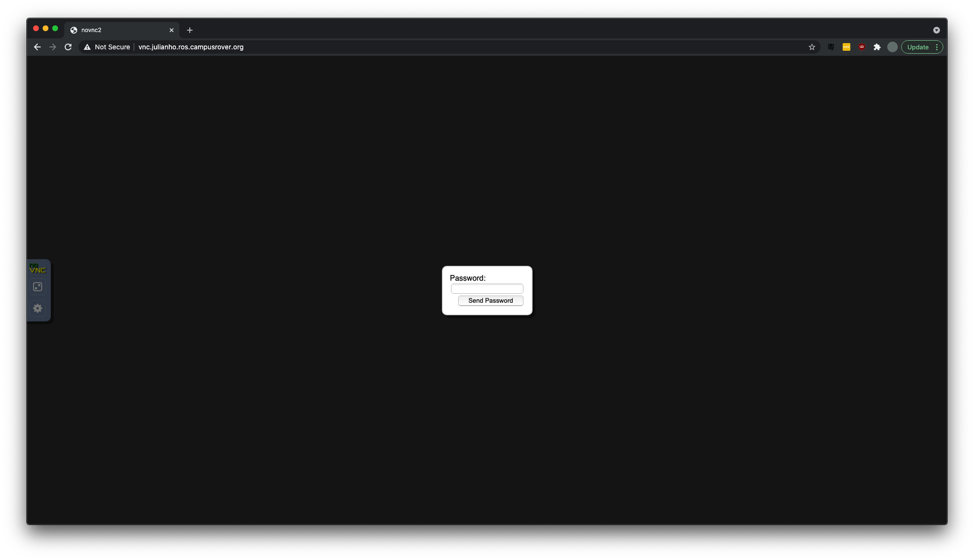Click the yellow extension icon in toolbar

(x=846, y=47)
